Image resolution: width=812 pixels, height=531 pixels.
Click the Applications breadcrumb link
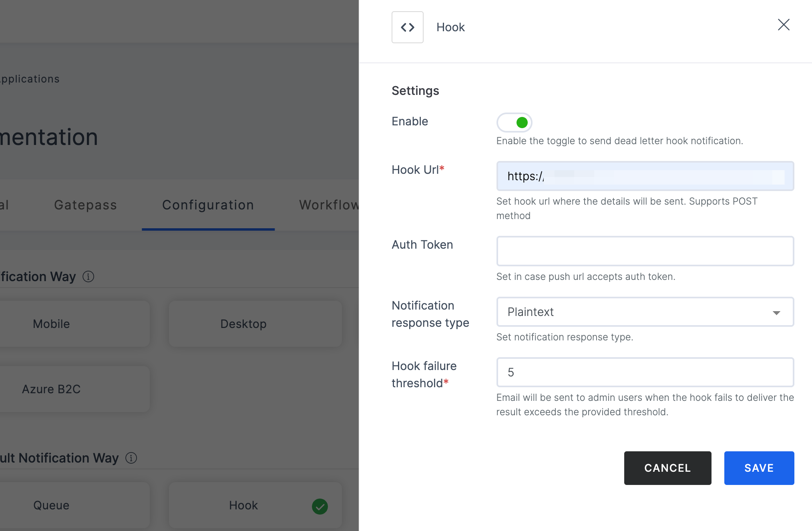point(30,79)
